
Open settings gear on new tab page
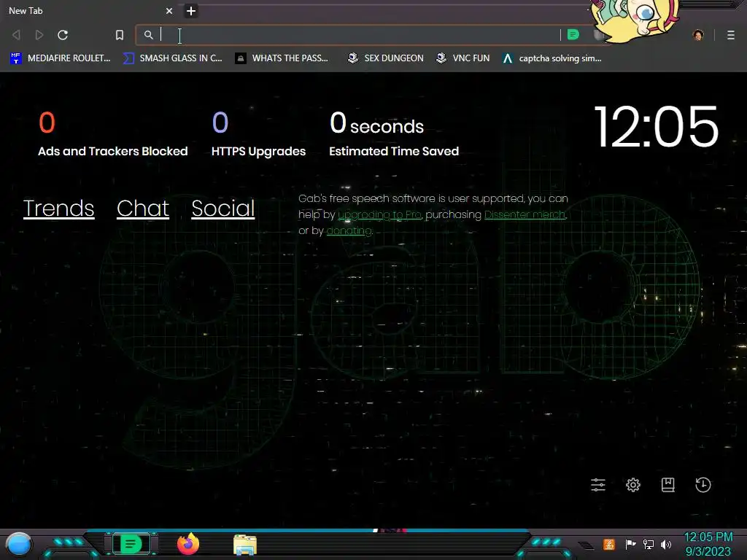pos(633,485)
